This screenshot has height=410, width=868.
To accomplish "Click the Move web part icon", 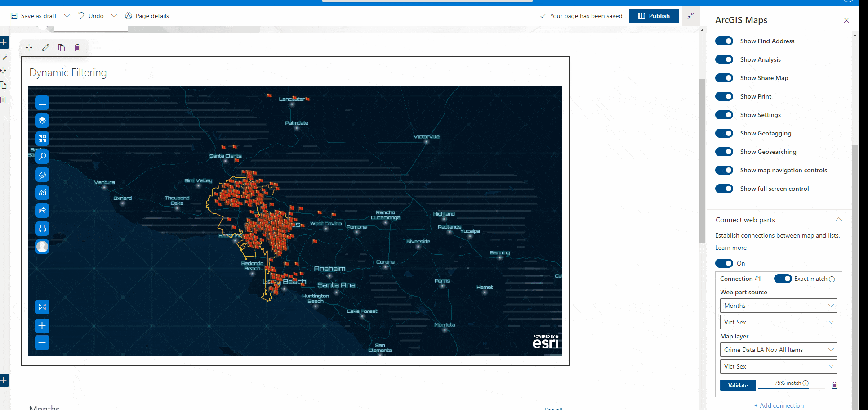I will coord(29,48).
